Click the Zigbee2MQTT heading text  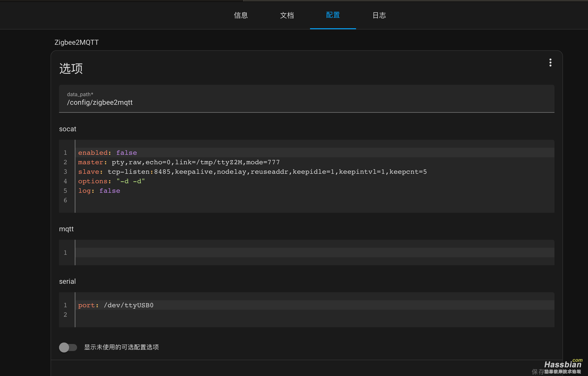coord(77,42)
